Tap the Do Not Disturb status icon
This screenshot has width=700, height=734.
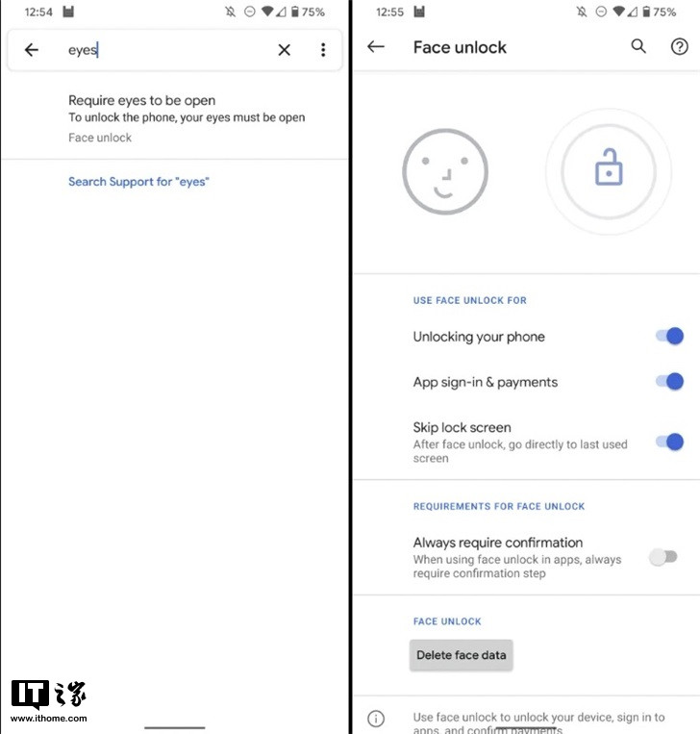pos(250,12)
